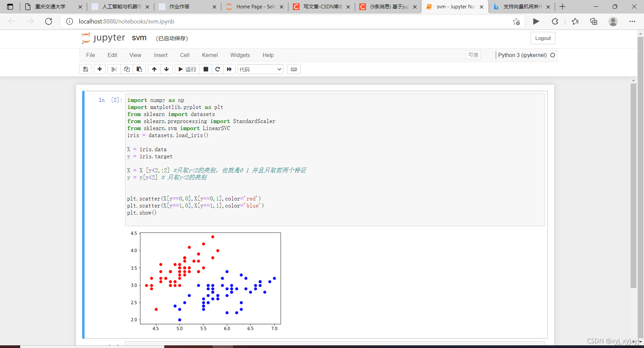Open the Kernel menu
The height and width of the screenshot is (348, 644).
click(210, 55)
